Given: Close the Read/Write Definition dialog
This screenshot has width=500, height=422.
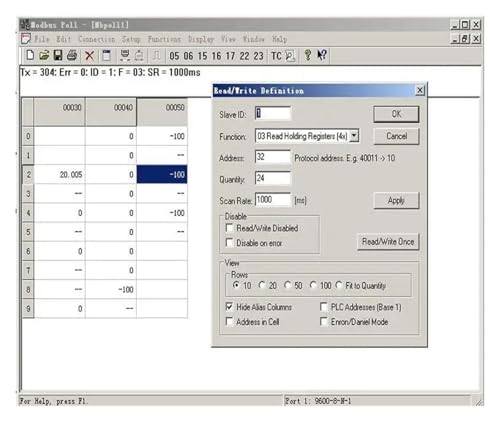Looking at the screenshot, I should (x=420, y=90).
